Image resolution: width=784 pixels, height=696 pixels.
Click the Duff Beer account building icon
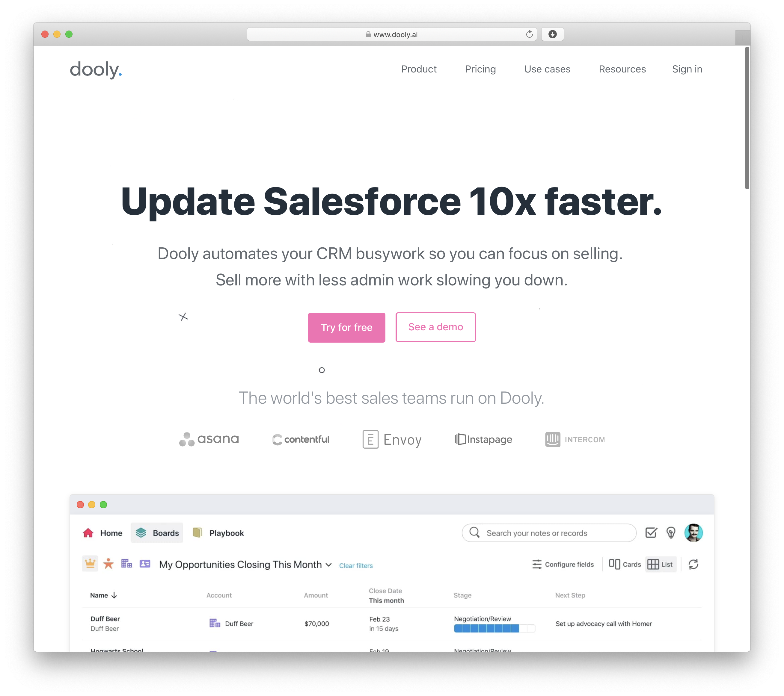pyautogui.click(x=215, y=623)
